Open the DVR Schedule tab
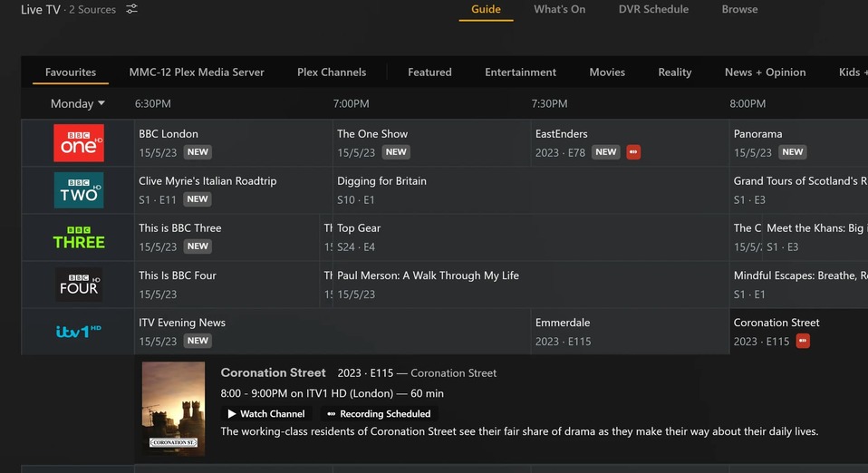This screenshot has width=868, height=473. tap(653, 9)
